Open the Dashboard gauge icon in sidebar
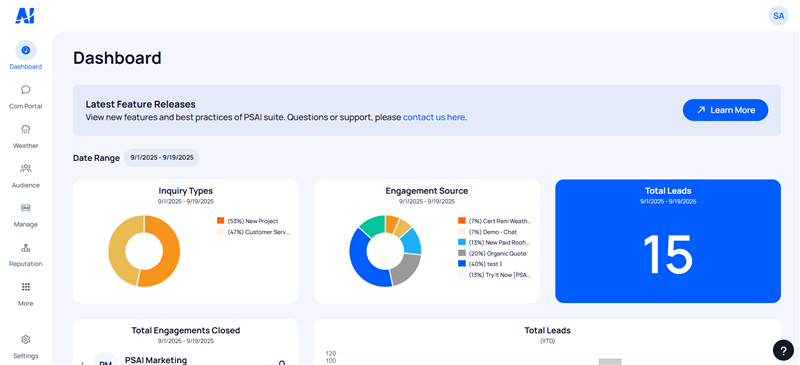Screen dimensions: 800x365 click(26, 50)
